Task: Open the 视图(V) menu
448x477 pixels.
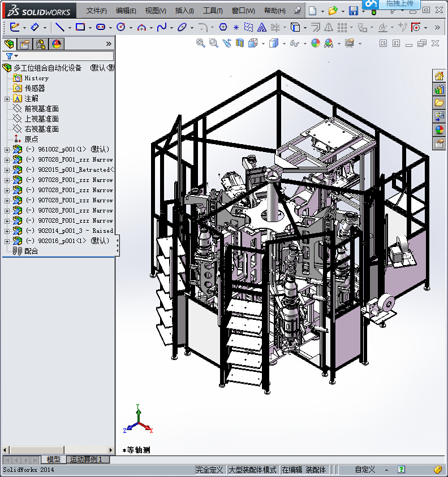Action: 156,11
